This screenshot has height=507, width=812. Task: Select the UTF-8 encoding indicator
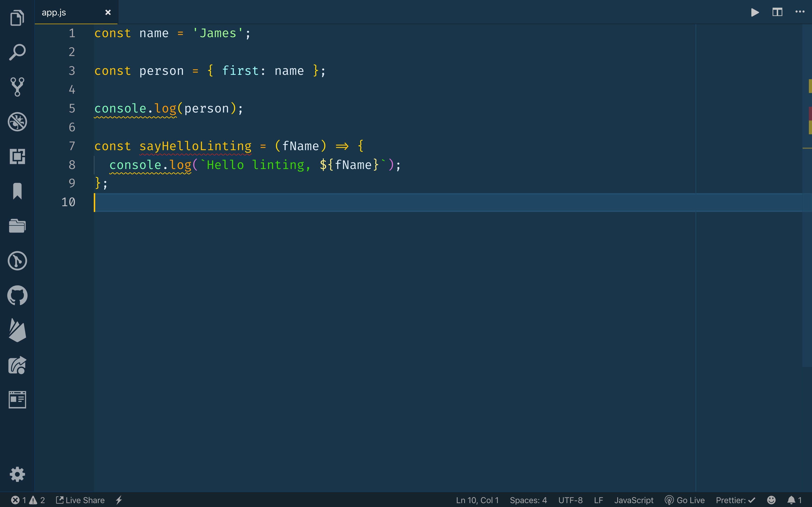pyautogui.click(x=570, y=500)
